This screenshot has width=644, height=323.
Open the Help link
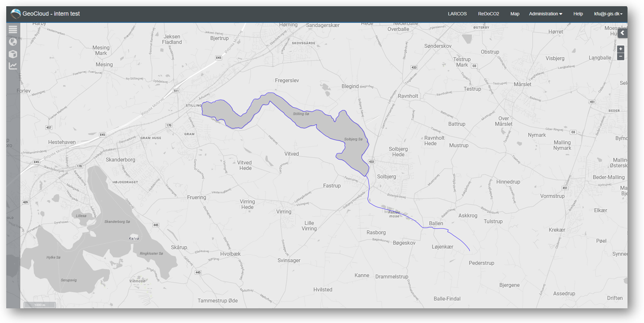[x=578, y=14]
